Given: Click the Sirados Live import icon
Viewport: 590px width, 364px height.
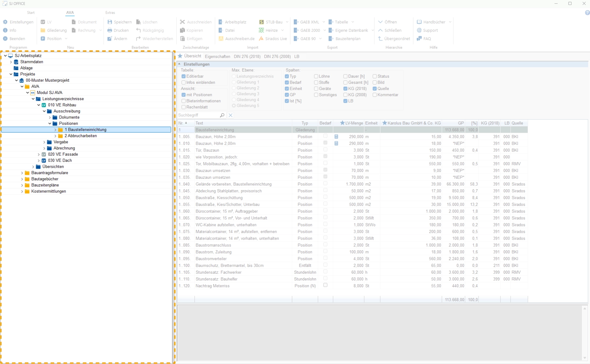Looking at the screenshot, I should pos(261,38).
